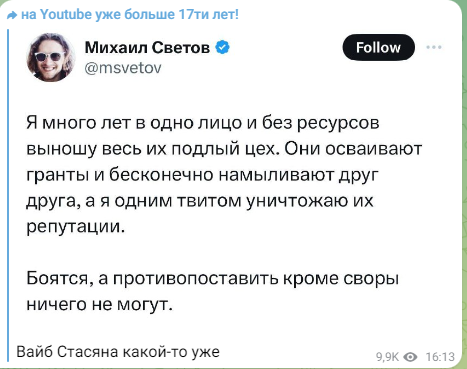
Task: Click the caption 'Вайб Стасяна какой-то уже'
Action: (118, 352)
